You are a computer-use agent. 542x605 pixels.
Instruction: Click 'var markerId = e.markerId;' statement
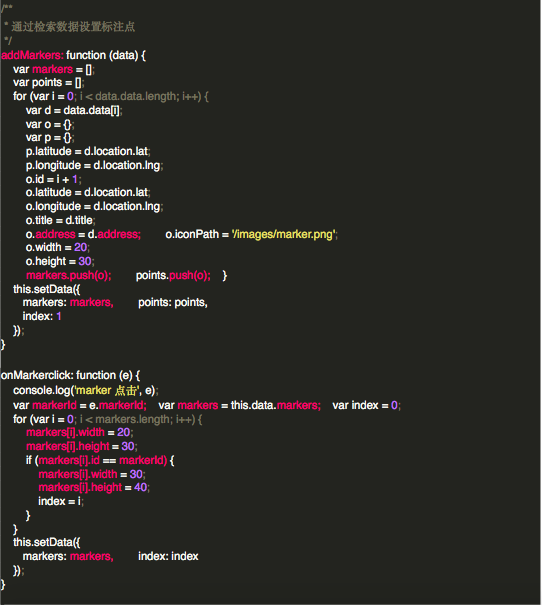coord(80,406)
